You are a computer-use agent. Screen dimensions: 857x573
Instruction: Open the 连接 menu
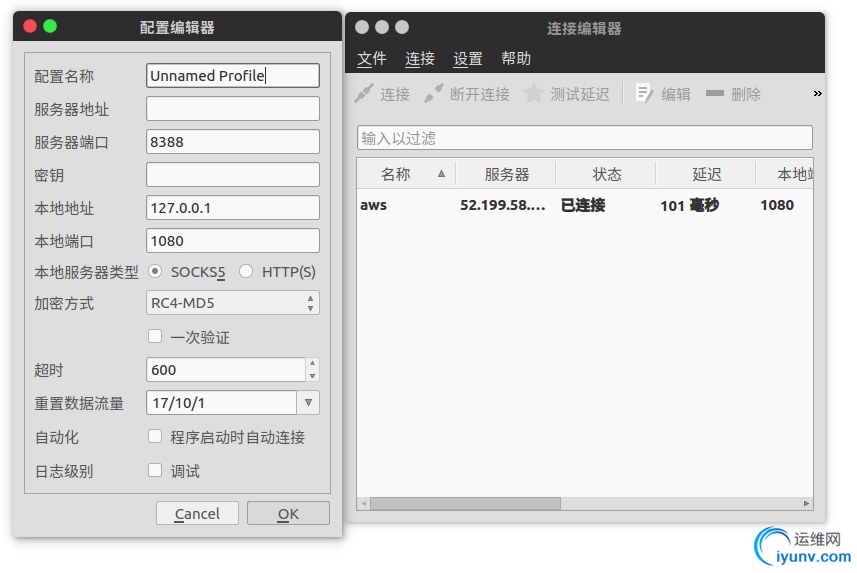pyautogui.click(x=420, y=58)
